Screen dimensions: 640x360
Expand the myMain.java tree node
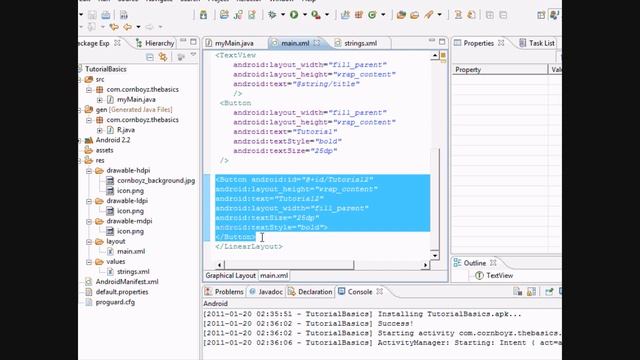[x=100, y=100]
